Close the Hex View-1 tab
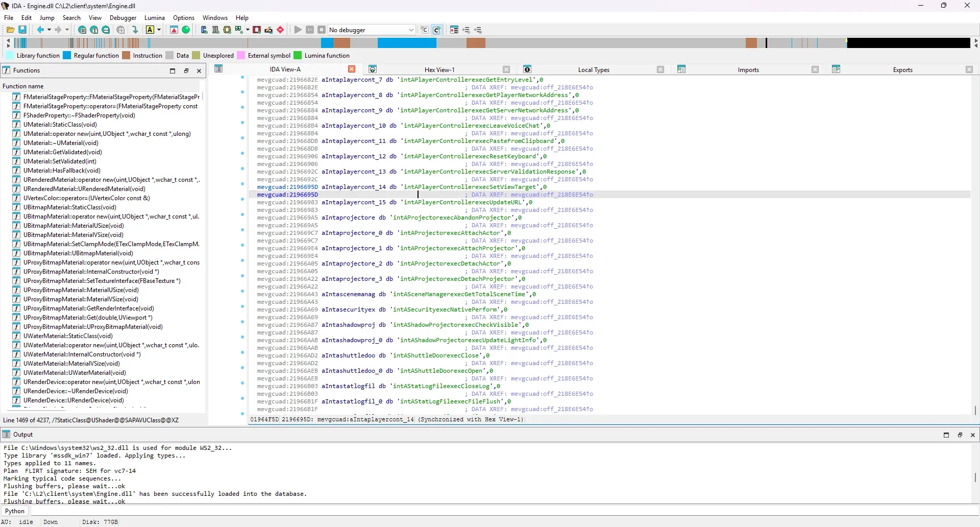The image size is (980, 527). click(x=506, y=69)
